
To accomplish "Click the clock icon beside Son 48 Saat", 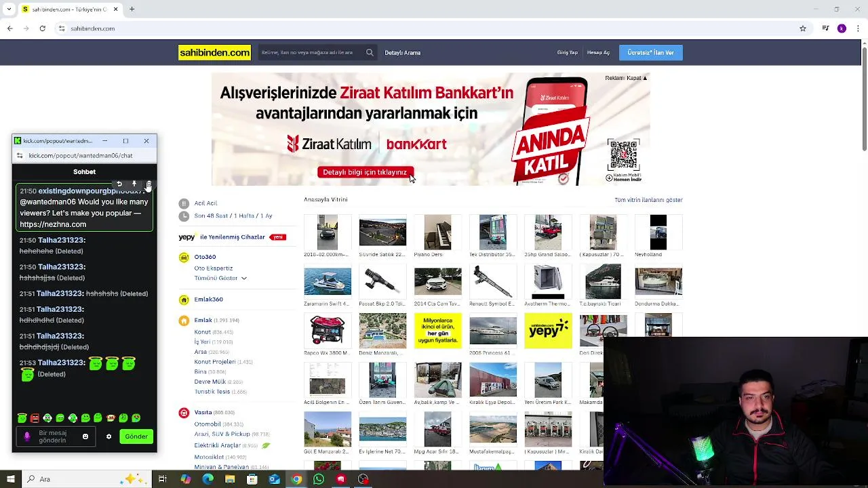I will [x=184, y=216].
